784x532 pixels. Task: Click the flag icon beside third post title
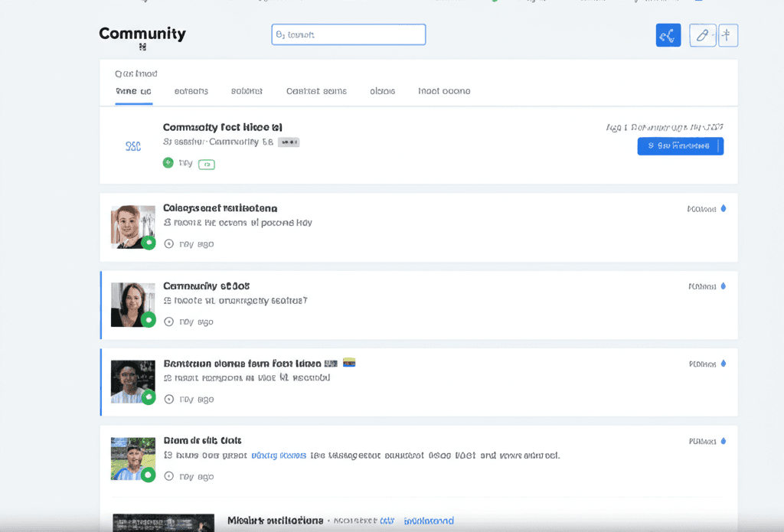click(348, 363)
